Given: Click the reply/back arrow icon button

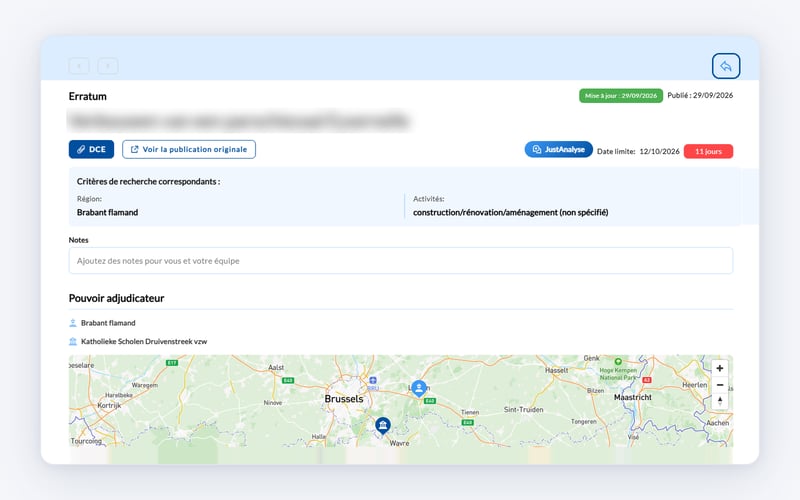Looking at the screenshot, I should point(726,66).
